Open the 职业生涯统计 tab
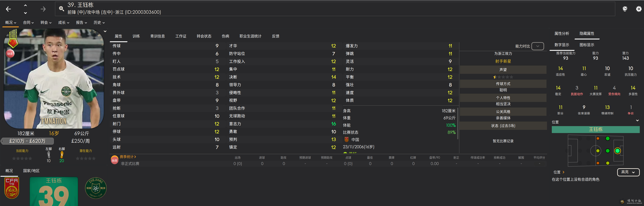 pos(250,36)
